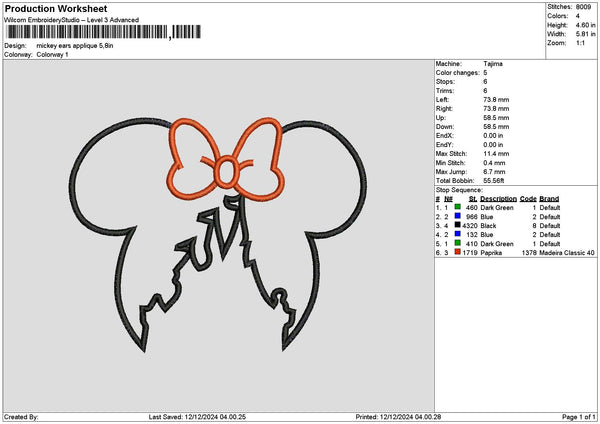
Task: Click the Production Worksheet title
Action: pos(56,8)
